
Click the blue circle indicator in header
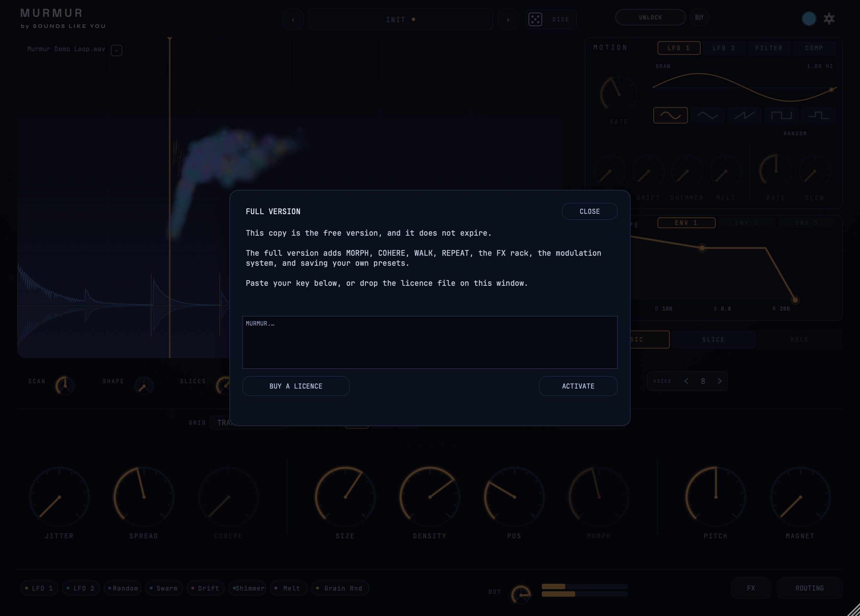(809, 19)
